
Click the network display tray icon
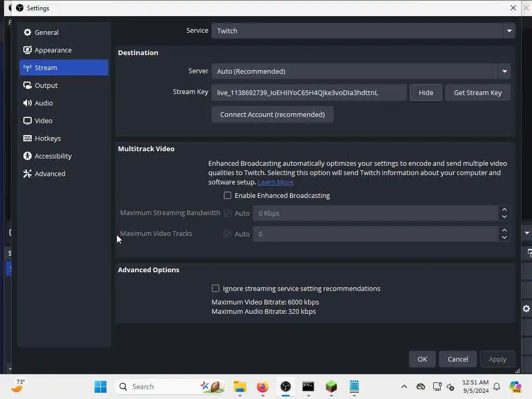(x=437, y=387)
